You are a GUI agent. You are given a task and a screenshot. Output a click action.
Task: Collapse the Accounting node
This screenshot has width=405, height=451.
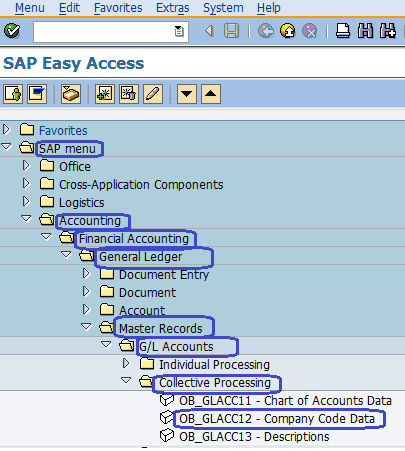[26, 219]
